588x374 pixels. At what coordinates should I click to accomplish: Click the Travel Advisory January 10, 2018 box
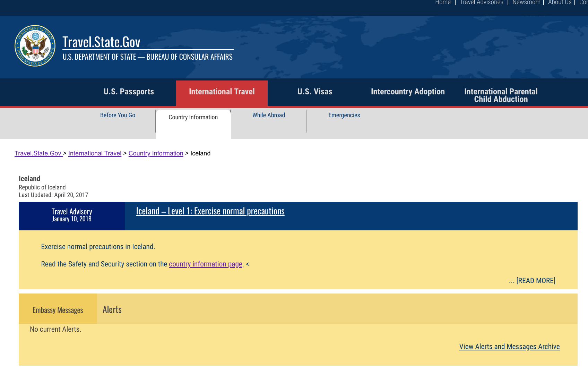click(72, 216)
